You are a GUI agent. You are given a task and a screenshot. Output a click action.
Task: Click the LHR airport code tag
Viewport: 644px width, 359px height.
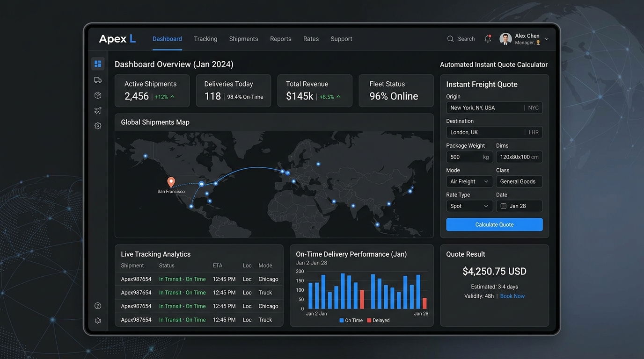click(534, 132)
